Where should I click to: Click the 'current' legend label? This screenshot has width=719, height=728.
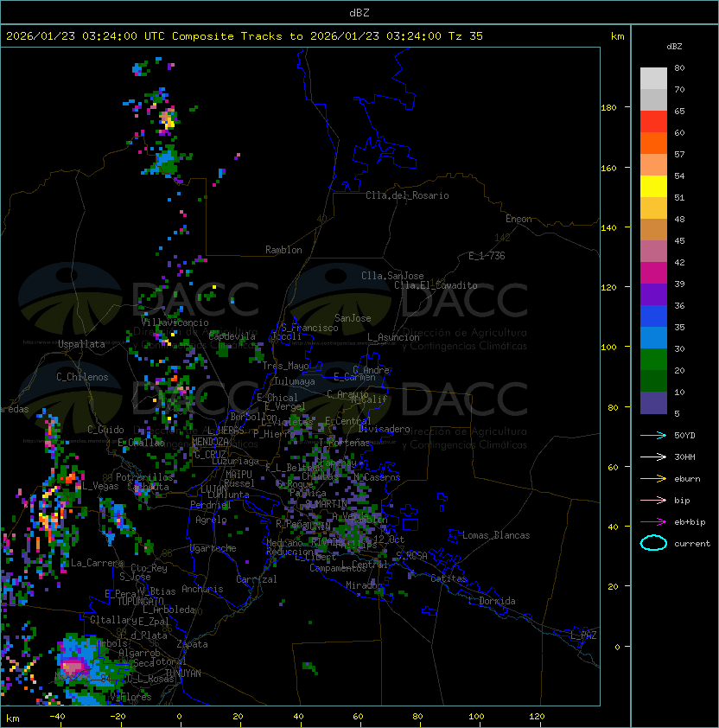tap(692, 543)
